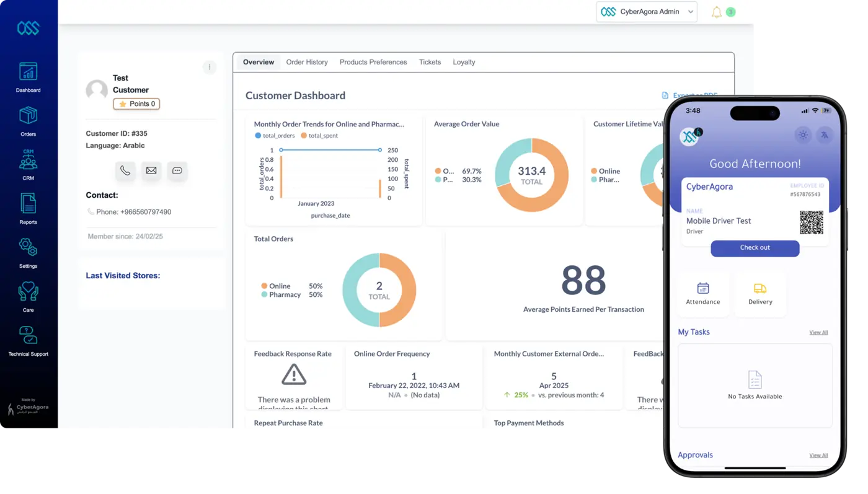Viewport: 868px width, 494px height.
Task: Select the Care heart-in-hands icon
Action: pyautogui.click(x=27, y=291)
